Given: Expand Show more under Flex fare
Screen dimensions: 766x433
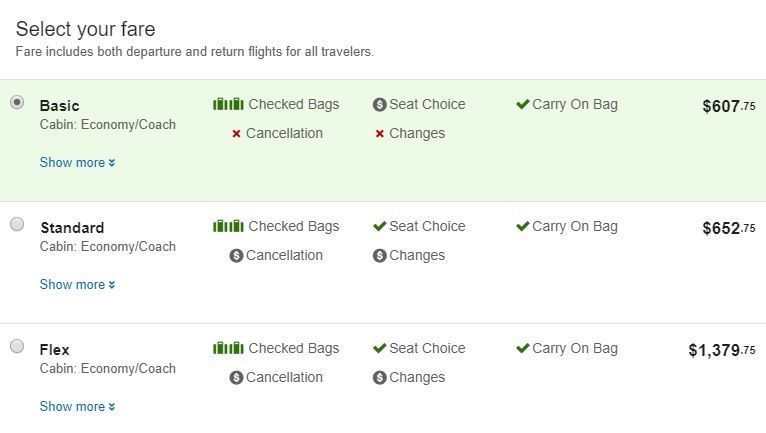Looking at the screenshot, I should click(77, 406).
